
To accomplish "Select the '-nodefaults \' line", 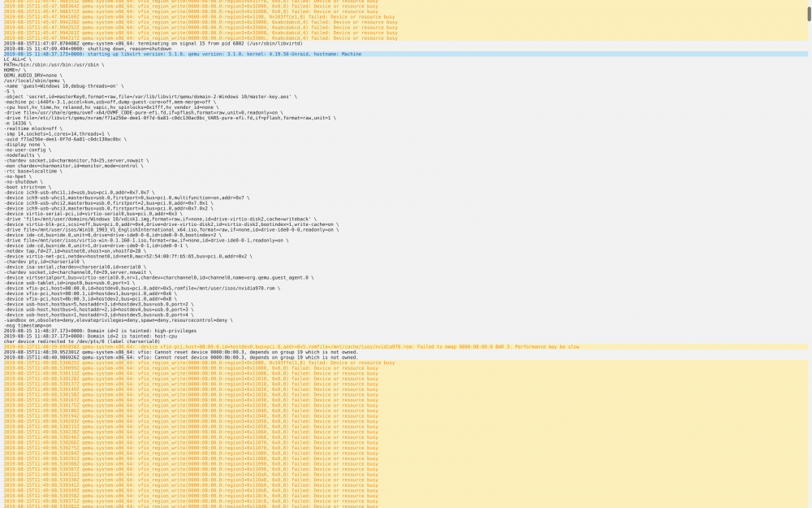I will pos(22,155).
